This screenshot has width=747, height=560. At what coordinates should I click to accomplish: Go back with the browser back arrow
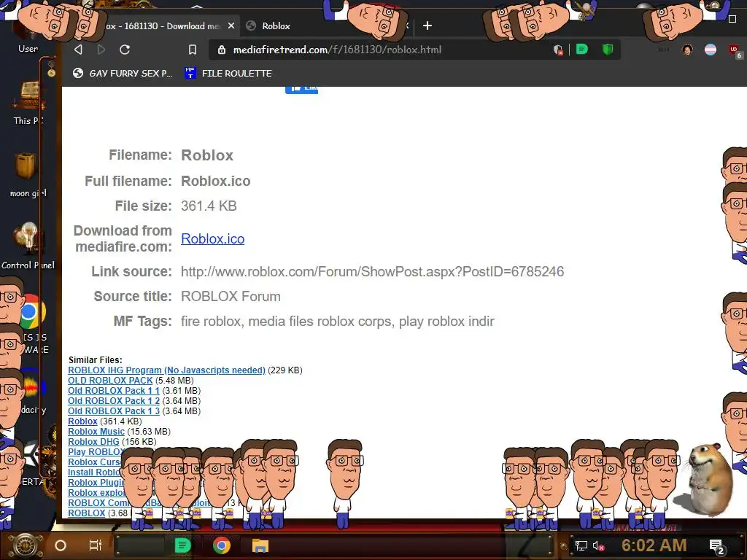(x=79, y=50)
